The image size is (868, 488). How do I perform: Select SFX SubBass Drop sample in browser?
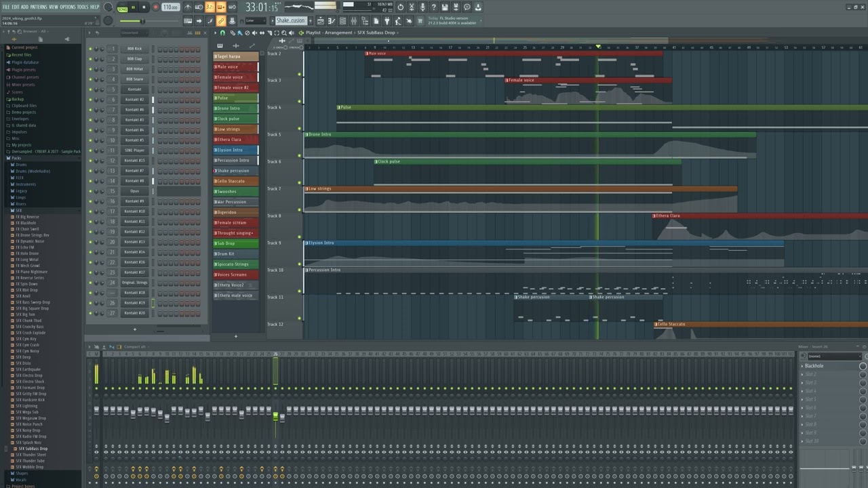click(33, 449)
